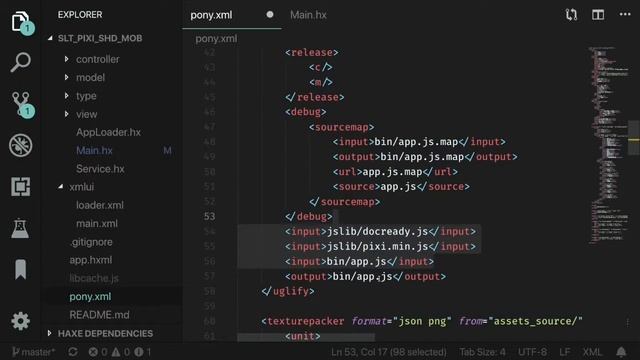Split the editor with the layout icon
Screen dimensions: 640x360
coord(598,15)
